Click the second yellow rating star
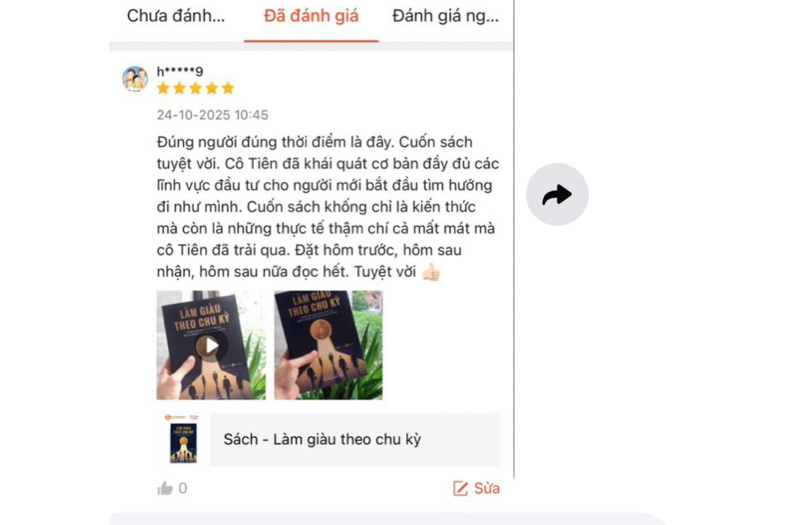The height and width of the screenshot is (525, 812). 179,88
